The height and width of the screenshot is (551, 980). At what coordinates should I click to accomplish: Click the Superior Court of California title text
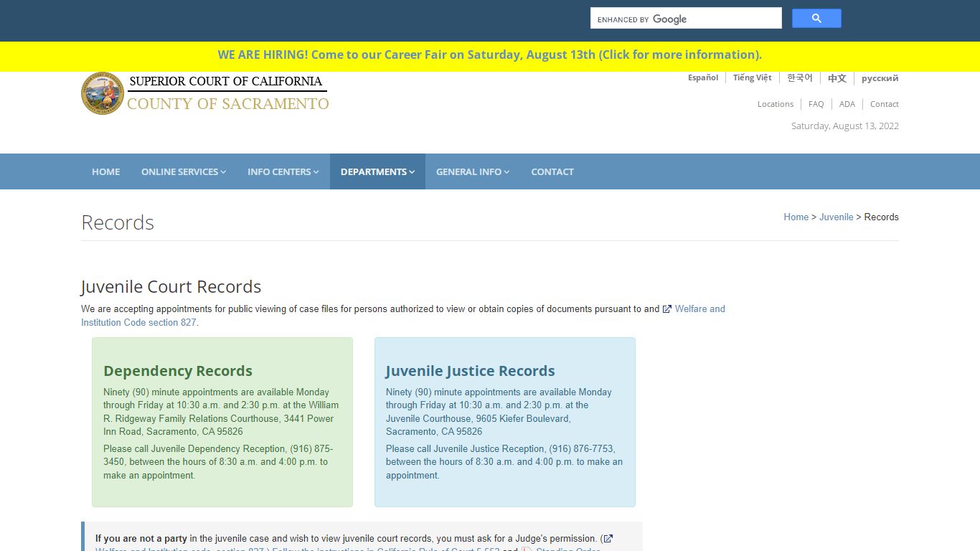226,81
